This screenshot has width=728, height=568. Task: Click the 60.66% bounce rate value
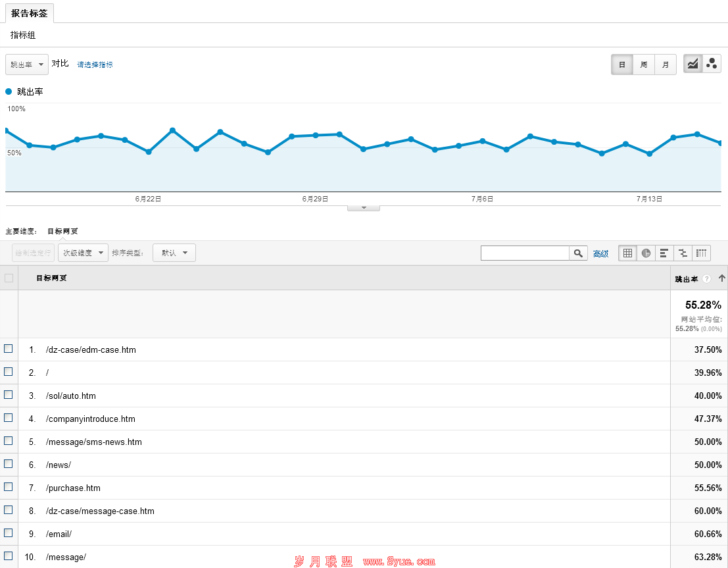click(x=708, y=534)
